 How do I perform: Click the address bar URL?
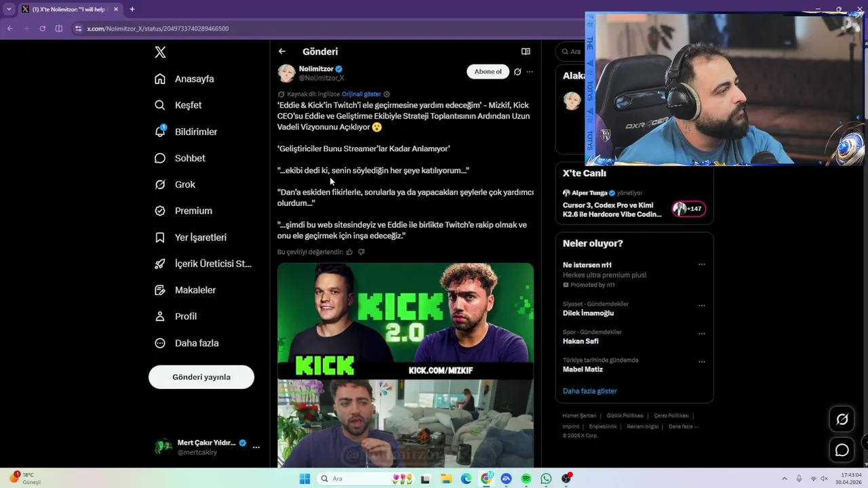pyautogui.click(x=158, y=28)
